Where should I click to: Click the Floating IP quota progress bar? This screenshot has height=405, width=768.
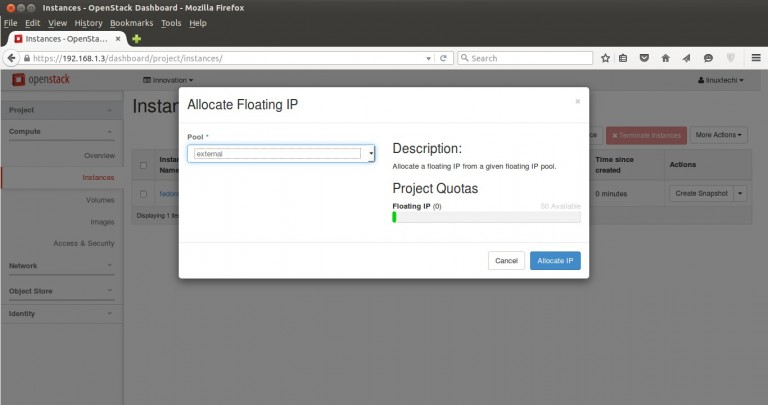(486, 216)
